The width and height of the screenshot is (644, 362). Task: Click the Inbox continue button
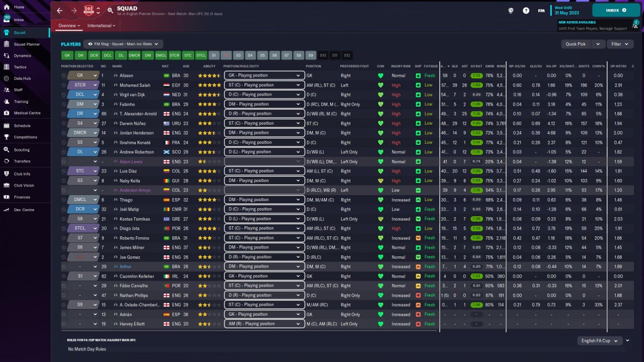pyautogui.click(x=616, y=10)
